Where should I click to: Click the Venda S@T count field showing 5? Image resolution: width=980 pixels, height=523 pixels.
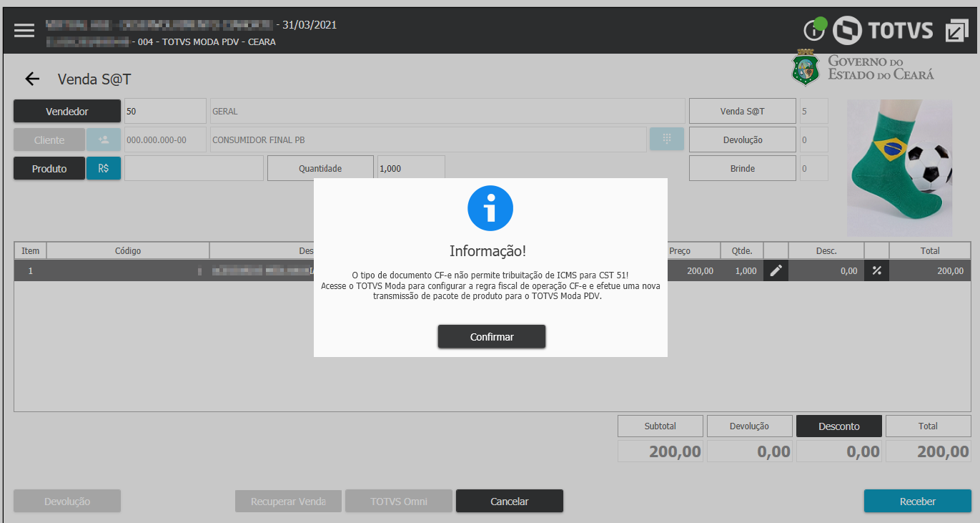pos(813,111)
